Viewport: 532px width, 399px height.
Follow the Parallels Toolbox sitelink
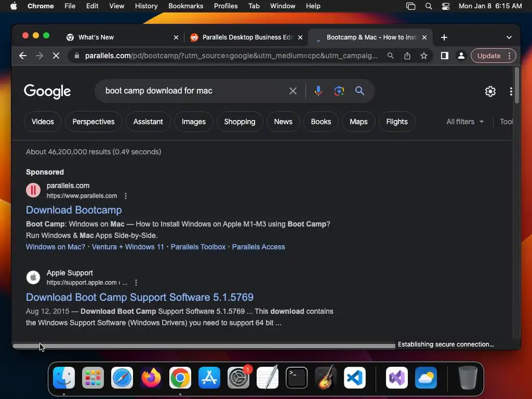(x=198, y=247)
